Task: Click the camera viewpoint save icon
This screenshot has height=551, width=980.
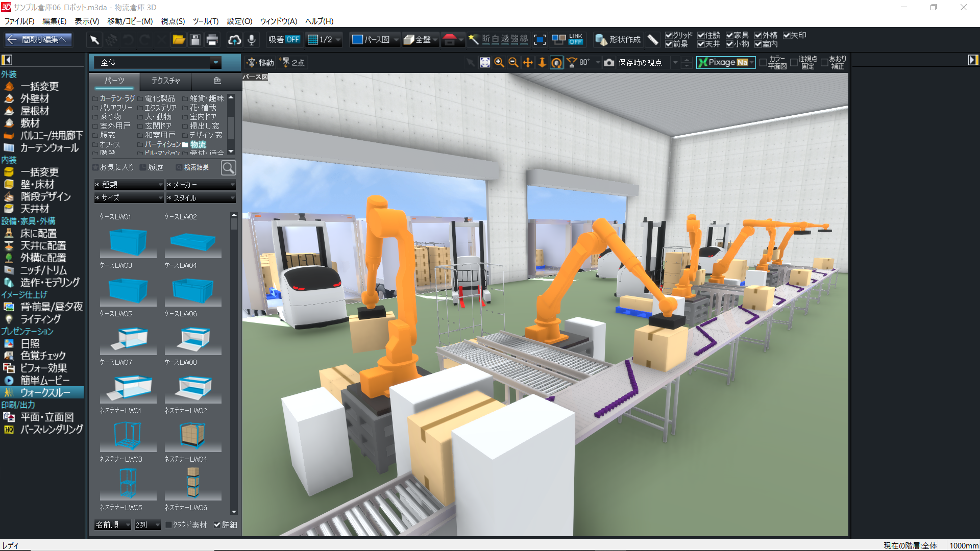Action: (x=609, y=62)
